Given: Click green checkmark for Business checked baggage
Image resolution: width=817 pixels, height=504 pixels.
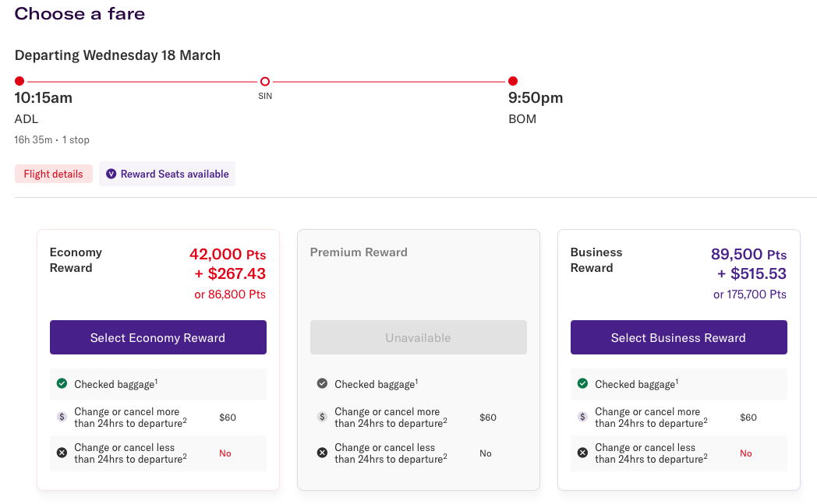Looking at the screenshot, I should (x=582, y=383).
